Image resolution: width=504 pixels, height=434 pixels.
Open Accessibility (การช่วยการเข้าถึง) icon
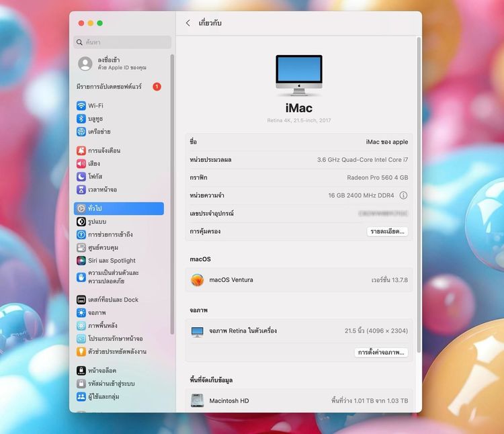pyautogui.click(x=81, y=234)
